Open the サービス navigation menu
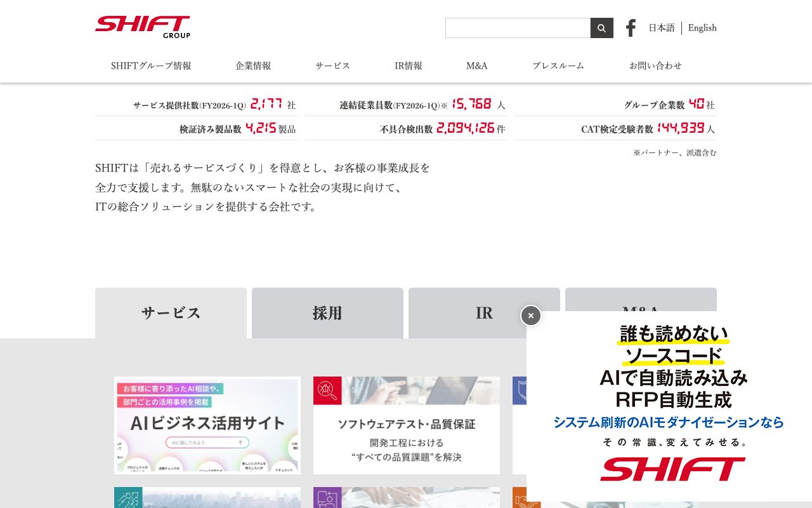This screenshot has height=508, width=812. point(332,65)
